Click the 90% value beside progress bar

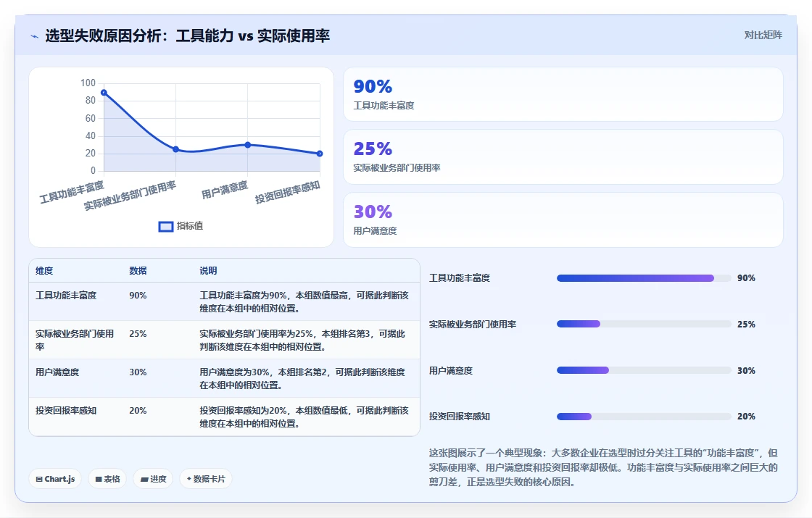tap(746, 278)
